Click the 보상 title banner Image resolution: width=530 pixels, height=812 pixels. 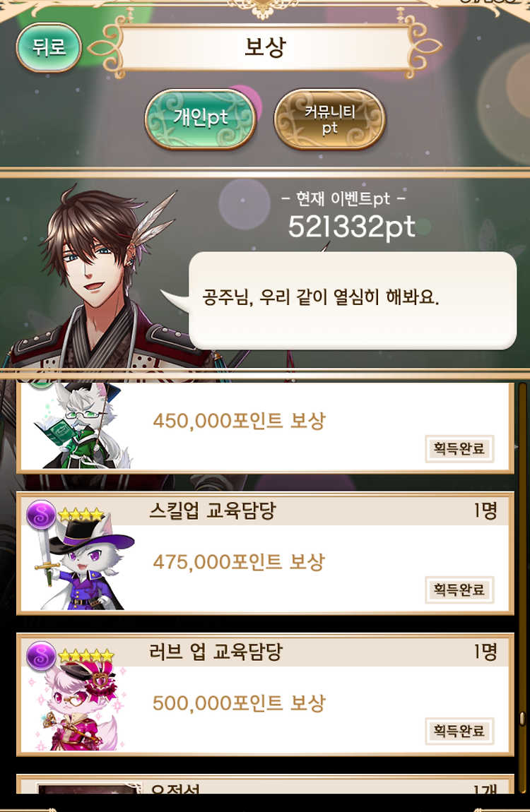pos(265,47)
